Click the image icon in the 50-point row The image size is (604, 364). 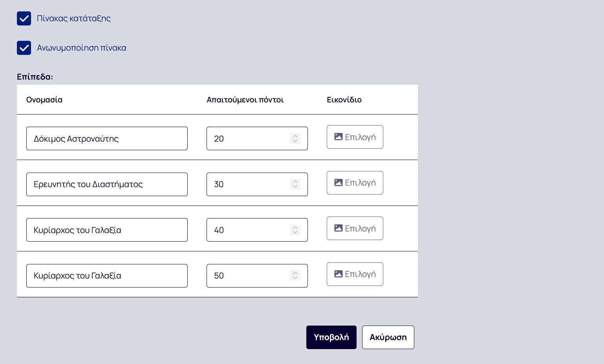[338, 274]
